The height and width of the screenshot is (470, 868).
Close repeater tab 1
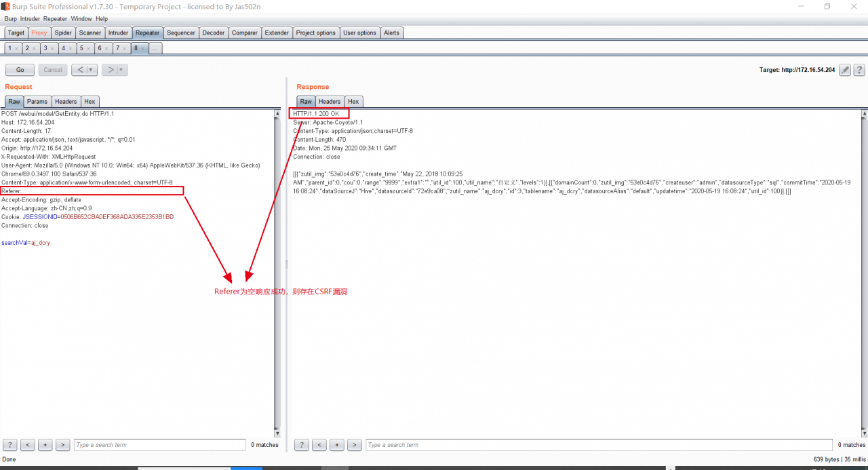[16, 49]
